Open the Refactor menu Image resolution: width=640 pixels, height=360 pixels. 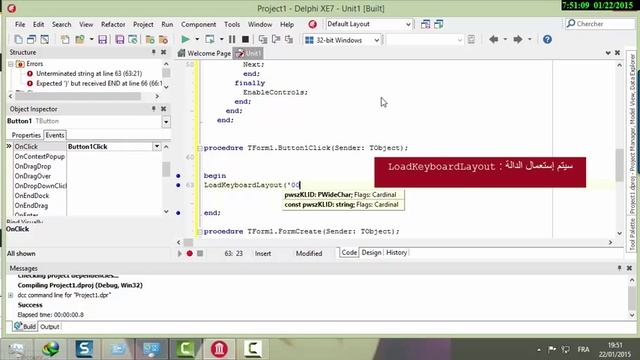[x=113, y=24]
